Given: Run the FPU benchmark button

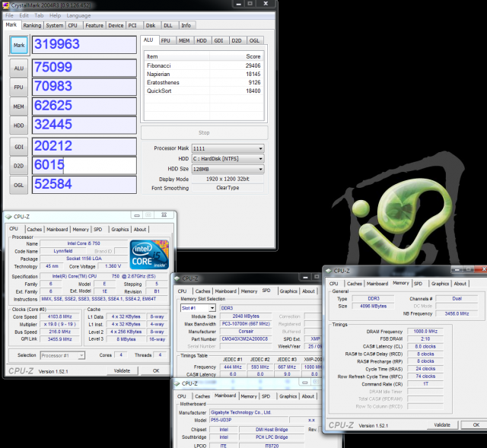Looking at the screenshot, I should pyautogui.click(x=18, y=87).
